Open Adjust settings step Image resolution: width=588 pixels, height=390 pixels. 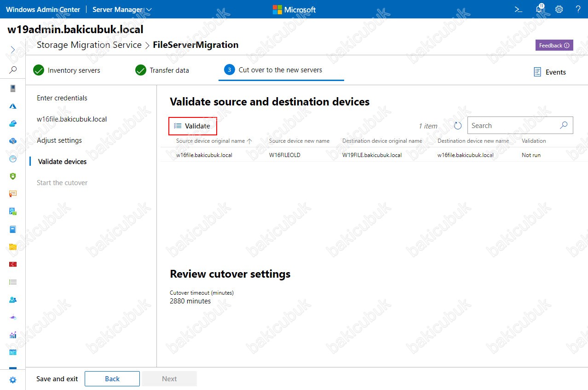(59, 140)
